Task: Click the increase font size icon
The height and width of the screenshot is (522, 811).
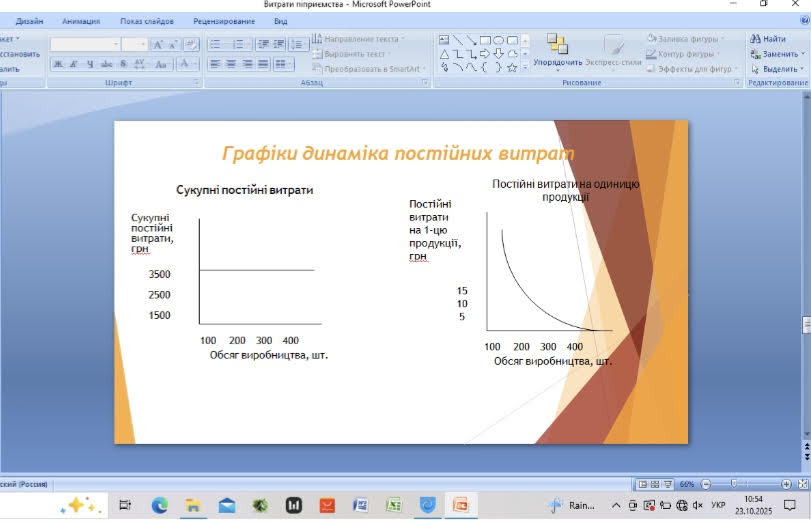Action: 159,44
